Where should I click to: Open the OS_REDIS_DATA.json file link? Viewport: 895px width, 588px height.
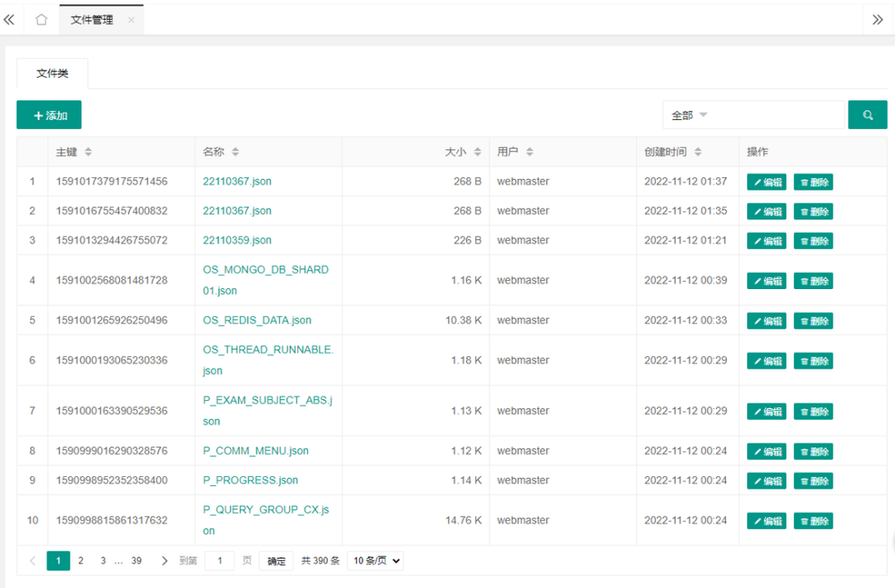[x=257, y=320]
